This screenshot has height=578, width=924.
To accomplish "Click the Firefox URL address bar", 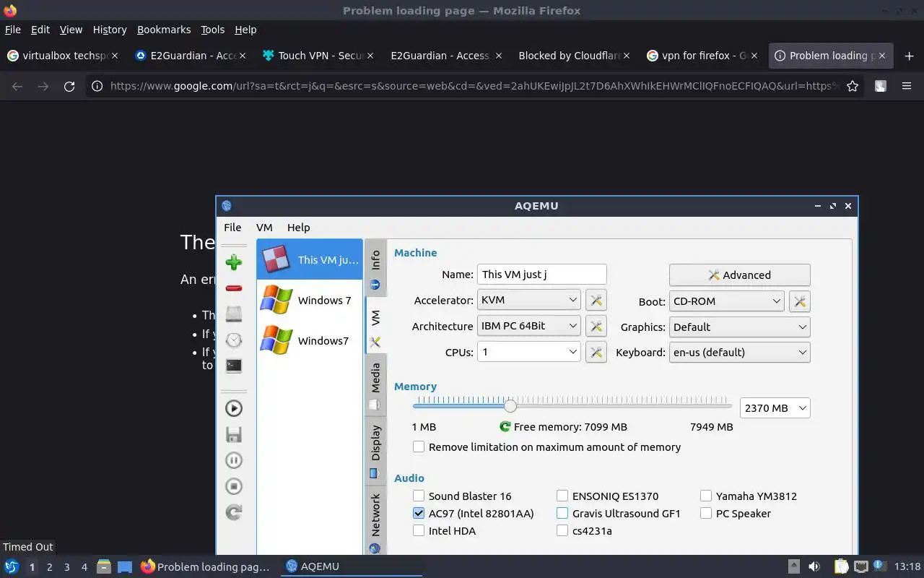I will (474, 86).
